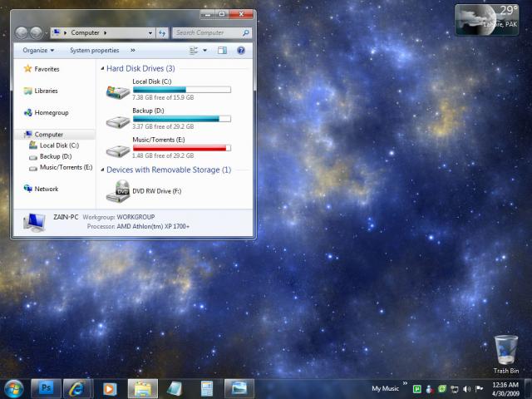Click the volume speaker tray icon

(x=467, y=389)
